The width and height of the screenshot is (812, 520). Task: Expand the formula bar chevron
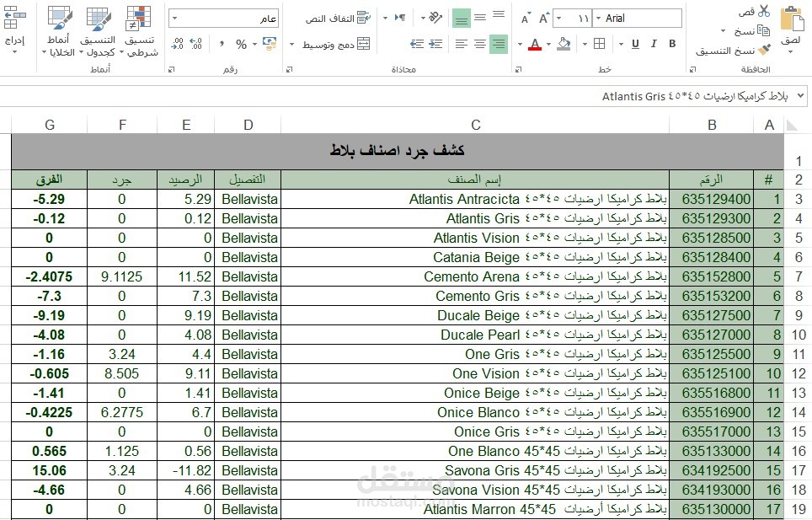coord(800,96)
